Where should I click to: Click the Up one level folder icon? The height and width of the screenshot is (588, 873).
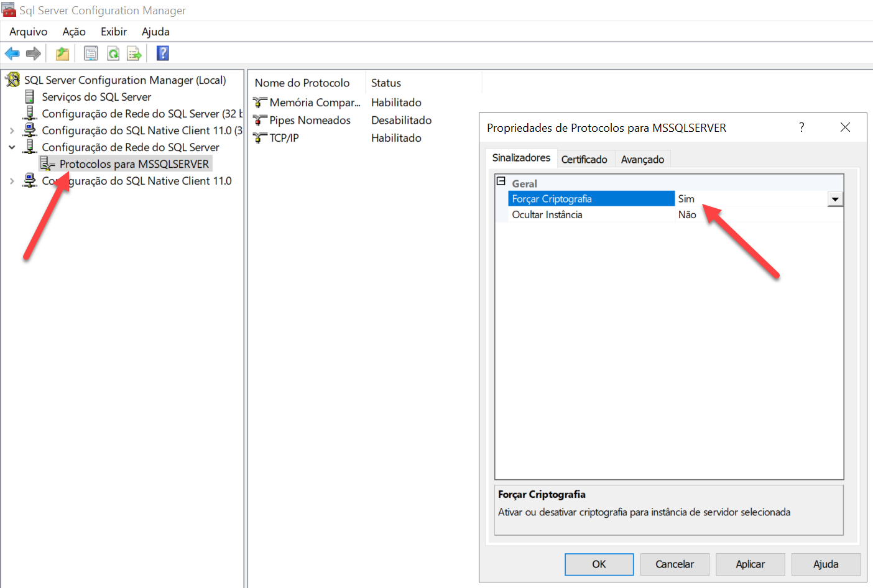(62, 53)
